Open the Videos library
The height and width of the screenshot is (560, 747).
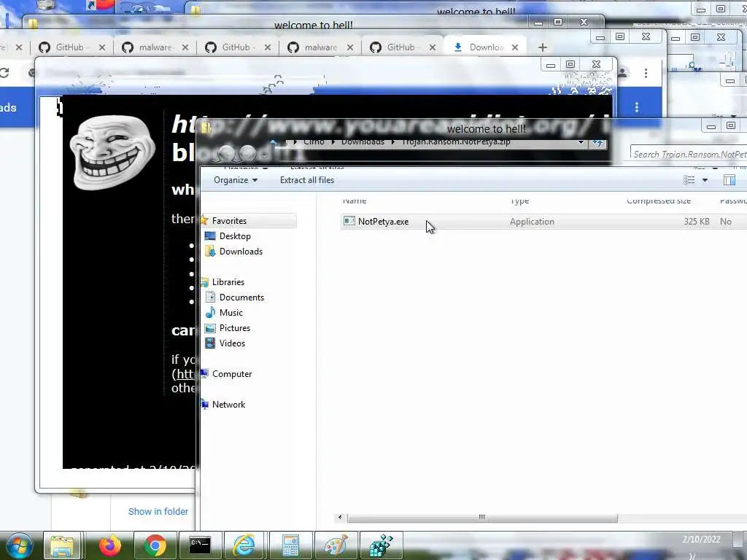pos(232,343)
